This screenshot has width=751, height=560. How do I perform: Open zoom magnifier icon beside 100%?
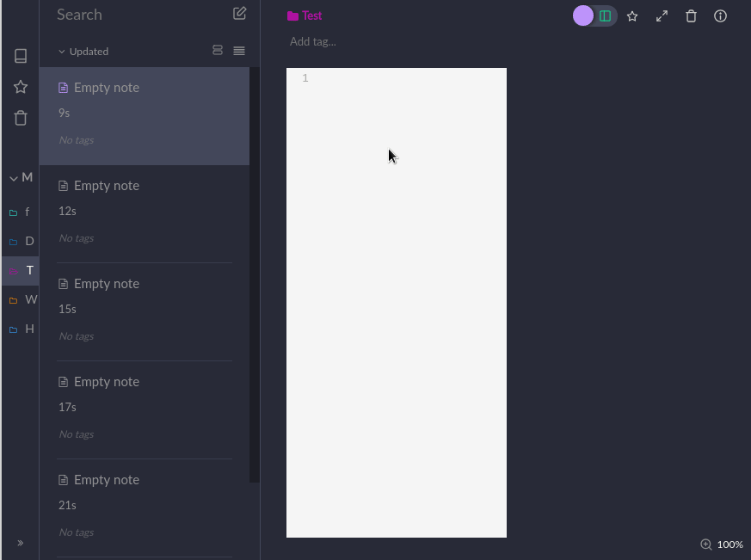click(x=706, y=545)
